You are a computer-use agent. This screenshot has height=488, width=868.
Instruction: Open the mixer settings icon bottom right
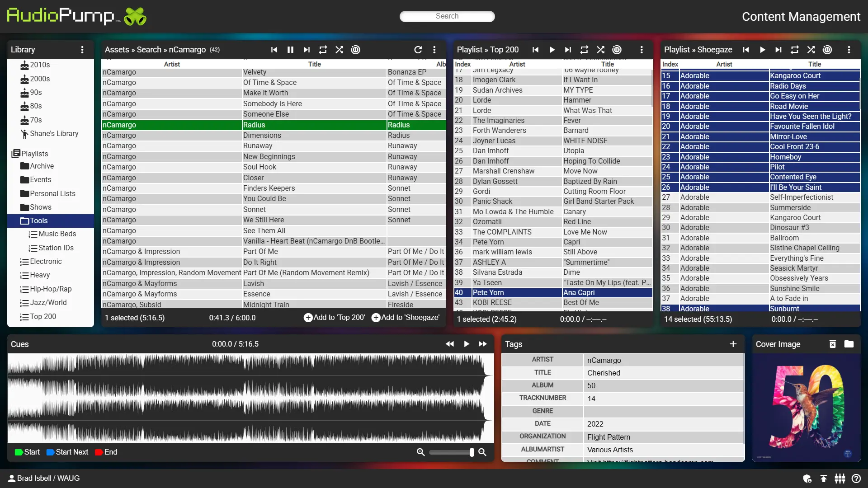click(x=840, y=478)
